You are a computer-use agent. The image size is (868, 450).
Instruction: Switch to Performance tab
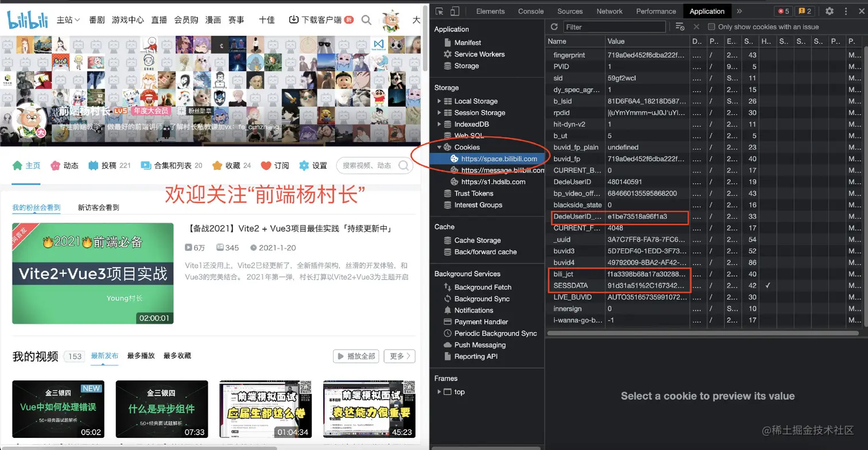656,11
